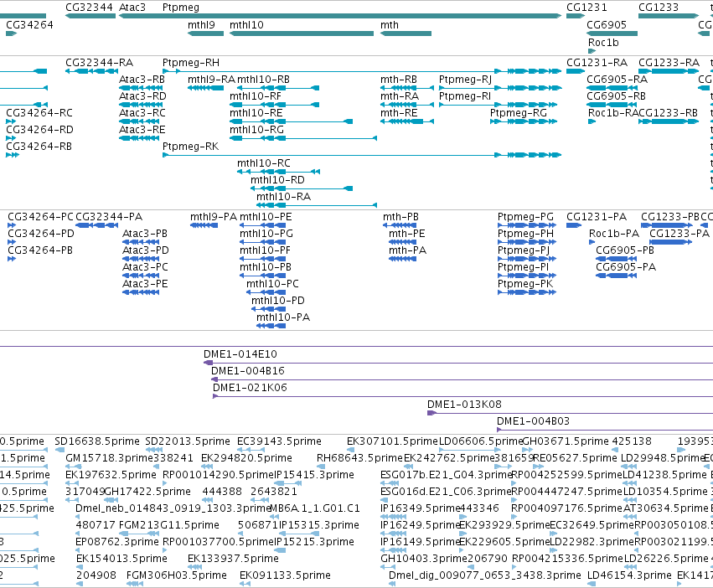Select transcript CG34264-RD label
Image resolution: width=713 pixels, height=588 pixels.
39,130
